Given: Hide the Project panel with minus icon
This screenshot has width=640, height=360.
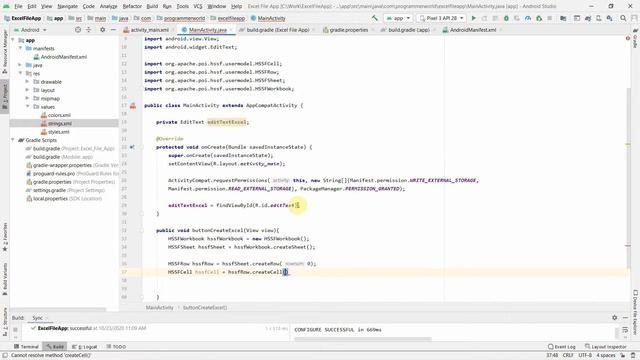Looking at the screenshot, I should [x=113, y=30].
